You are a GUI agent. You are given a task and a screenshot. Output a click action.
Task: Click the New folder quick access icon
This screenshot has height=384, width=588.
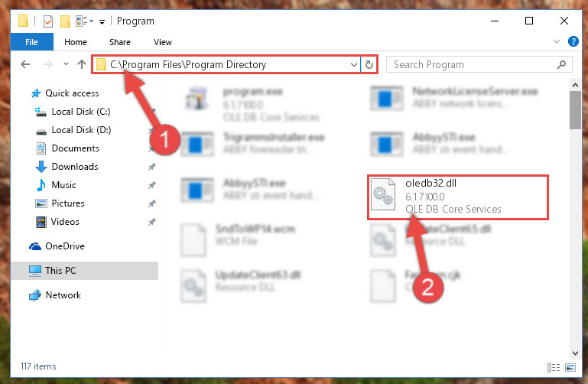(x=65, y=21)
